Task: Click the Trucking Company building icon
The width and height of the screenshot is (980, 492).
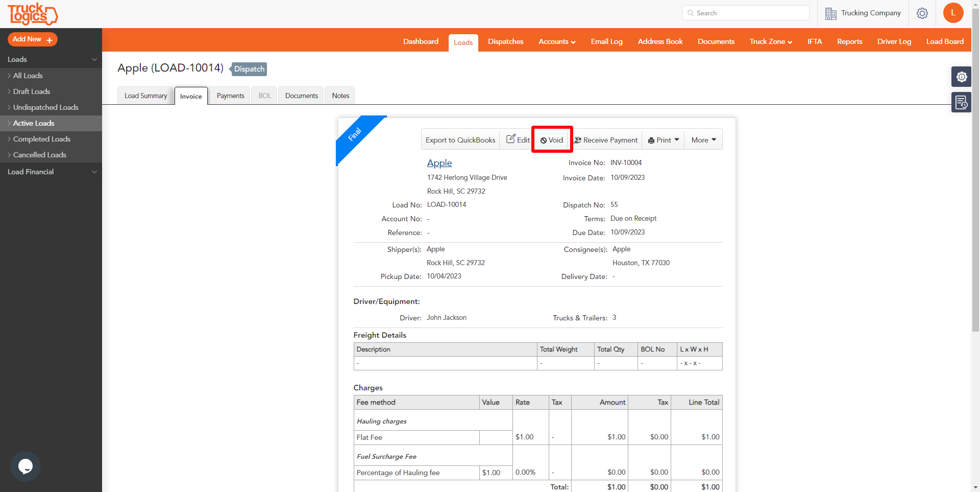Action: pos(830,13)
